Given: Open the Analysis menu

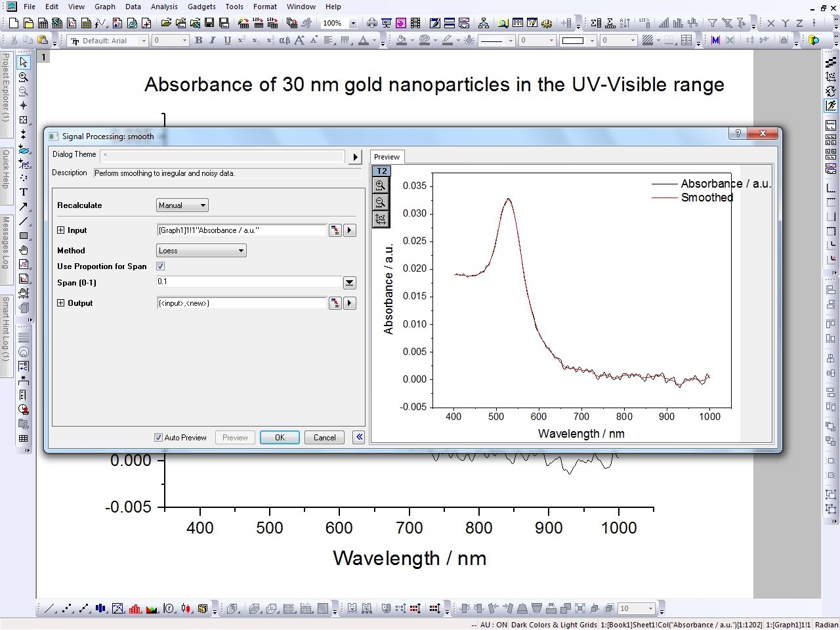Looking at the screenshot, I should (x=164, y=7).
